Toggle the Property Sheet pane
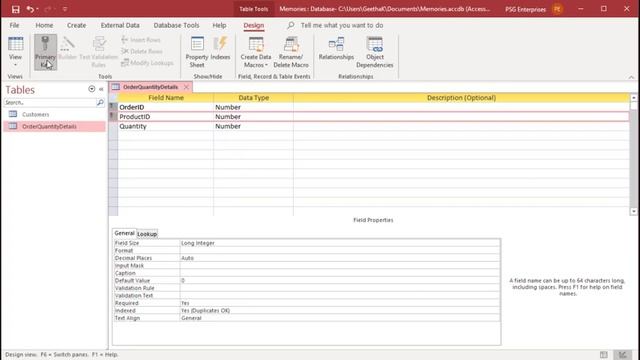This screenshot has width=640, height=360. (x=197, y=52)
